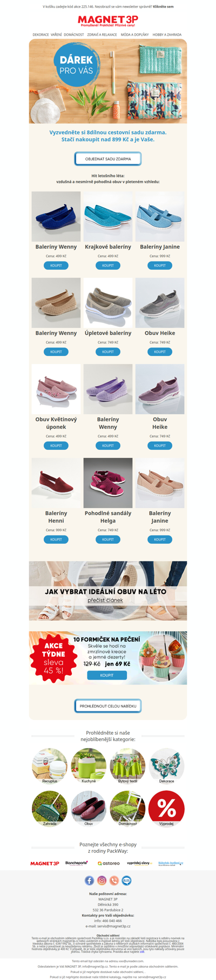The width and height of the screenshot is (216, 980).
Task: Open the DEKORACE menu item
Action: 40,35
